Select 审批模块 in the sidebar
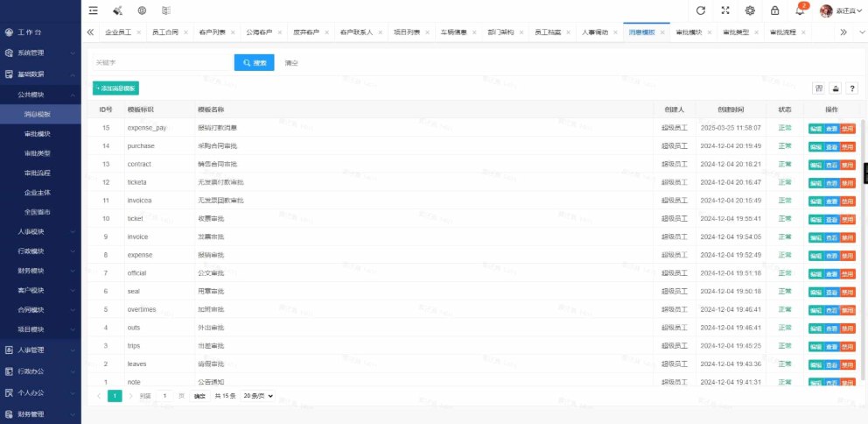Image resolution: width=868 pixels, height=424 pixels. click(x=40, y=133)
